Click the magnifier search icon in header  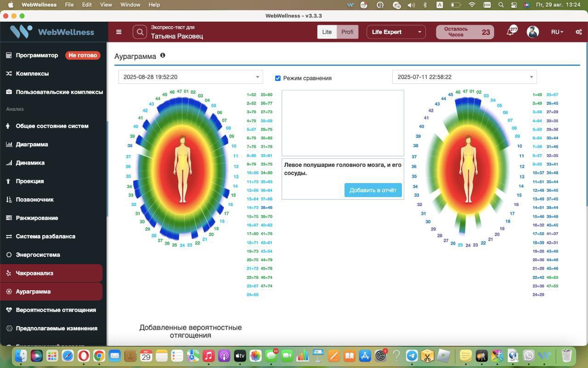point(140,32)
